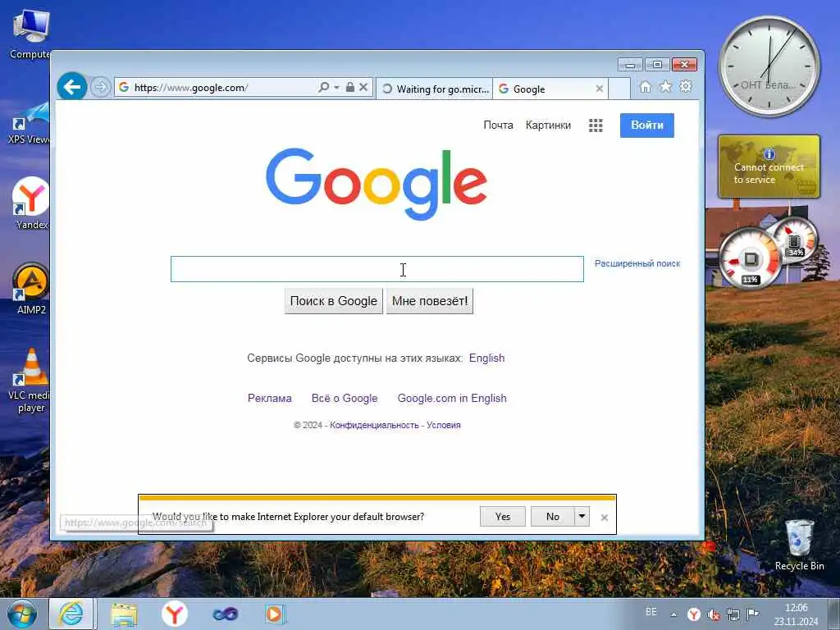This screenshot has height=630, width=840.
Task: Click the Yandex tray icon
Action: 694,614
